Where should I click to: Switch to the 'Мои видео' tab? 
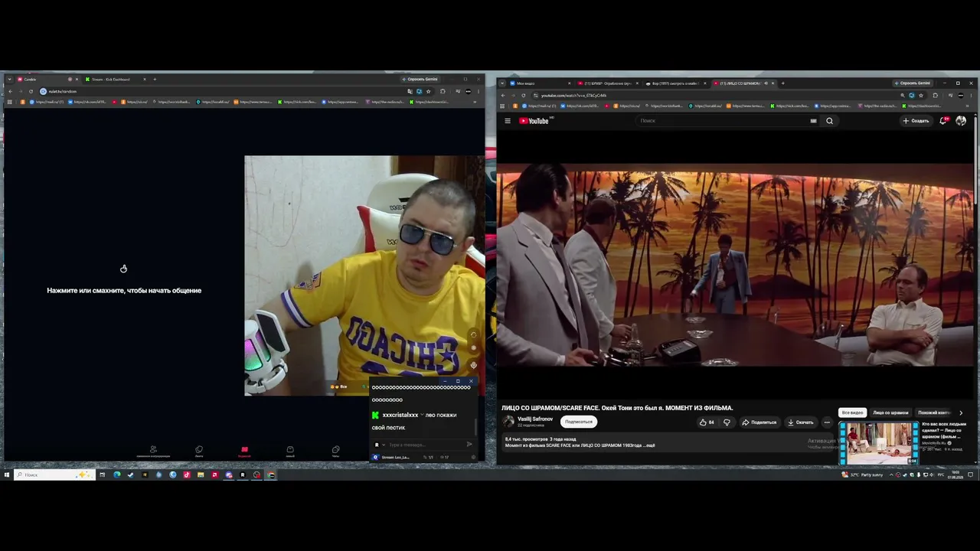[x=539, y=83]
